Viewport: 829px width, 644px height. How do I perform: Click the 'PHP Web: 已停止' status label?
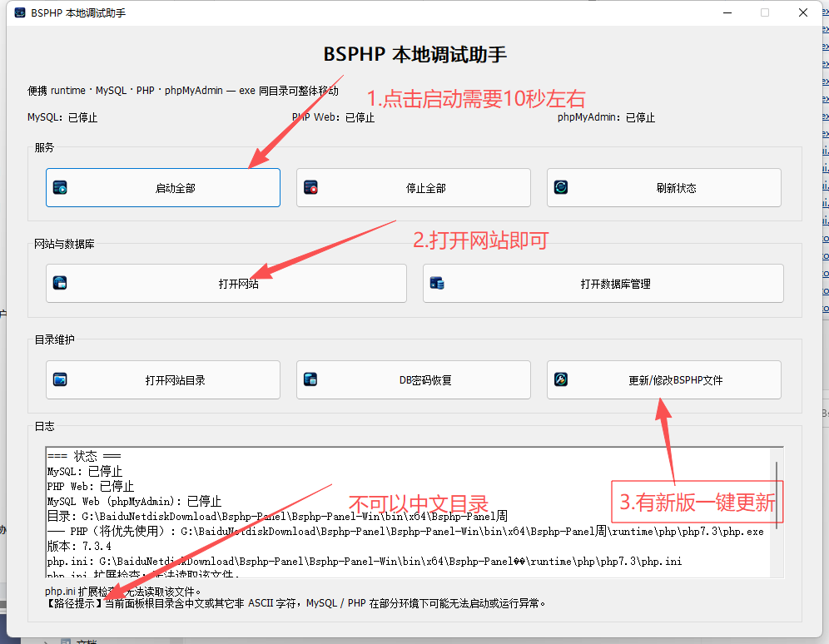coord(333,117)
